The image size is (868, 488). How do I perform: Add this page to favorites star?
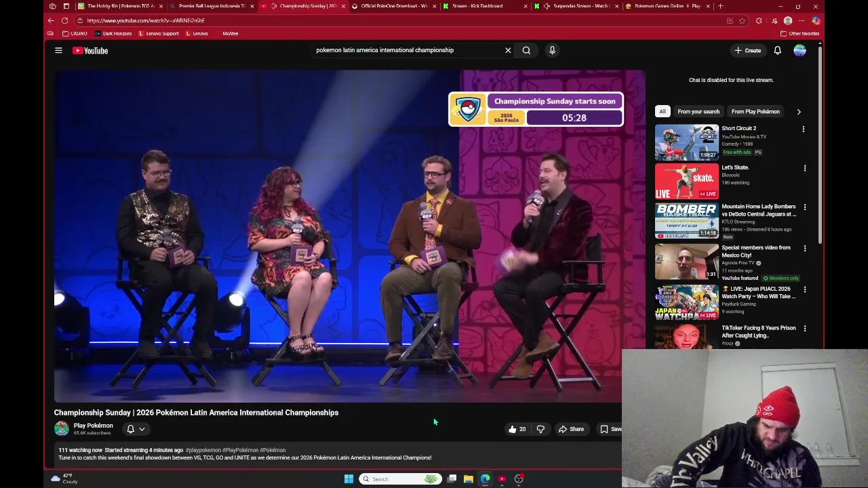(743, 20)
